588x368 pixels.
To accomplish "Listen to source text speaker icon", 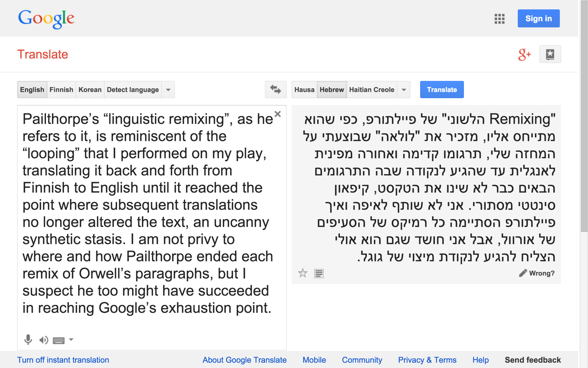I will pyautogui.click(x=43, y=340).
